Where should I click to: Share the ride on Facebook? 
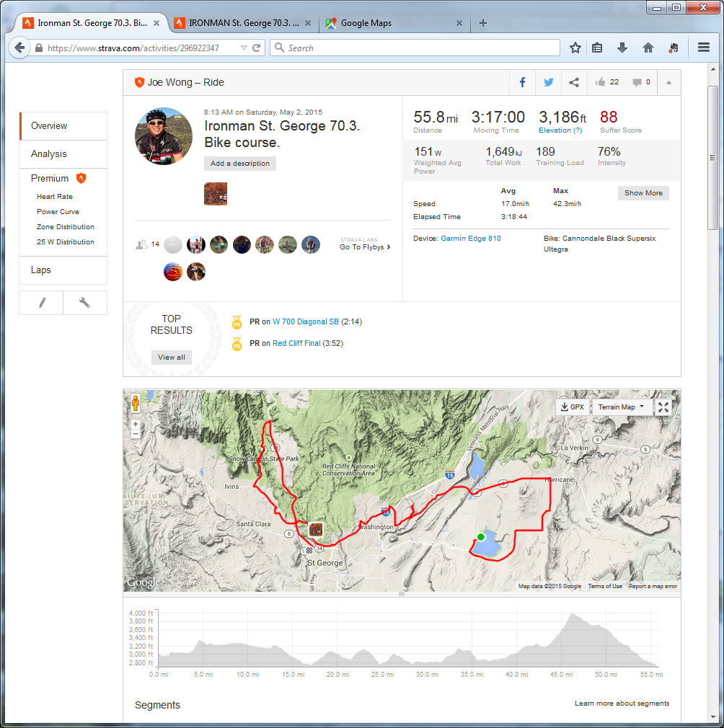point(523,82)
